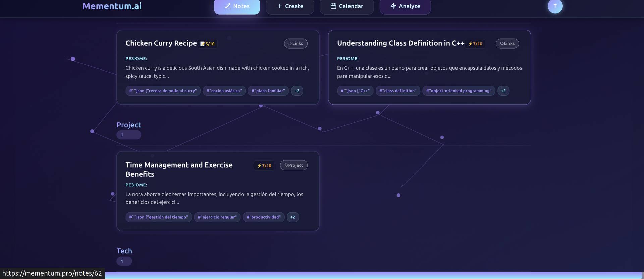Go to Mementum.ai home logo
The width and height of the screenshot is (644, 279).
click(112, 6)
